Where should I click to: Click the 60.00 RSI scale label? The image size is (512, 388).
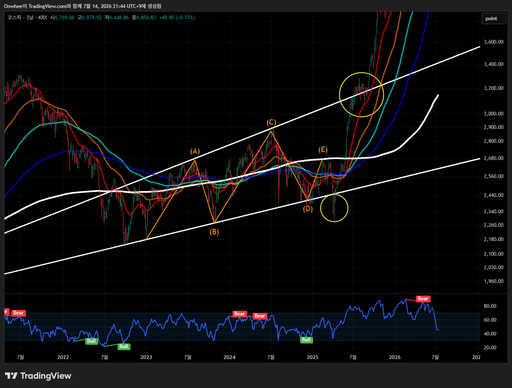click(x=490, y=320)
